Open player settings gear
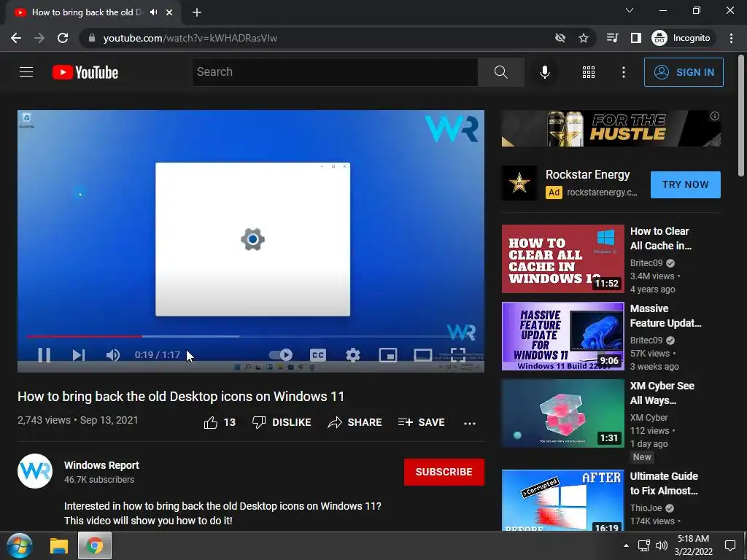 click(352, 355)
